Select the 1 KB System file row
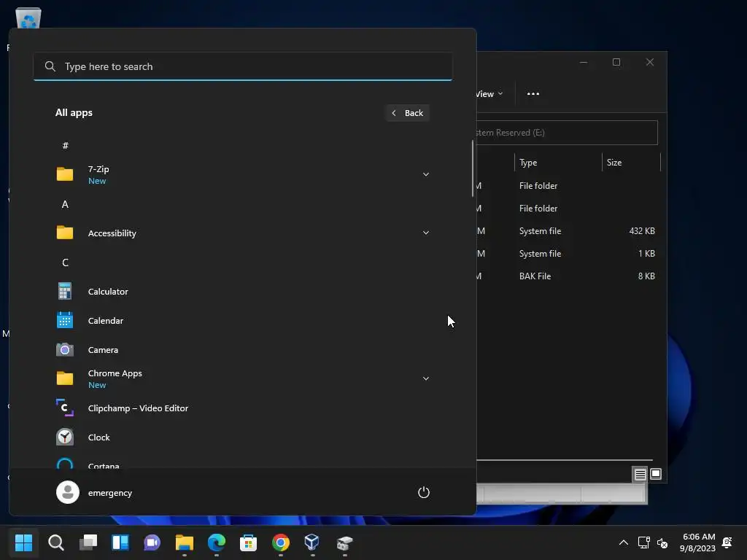 [x=569, y=253]
